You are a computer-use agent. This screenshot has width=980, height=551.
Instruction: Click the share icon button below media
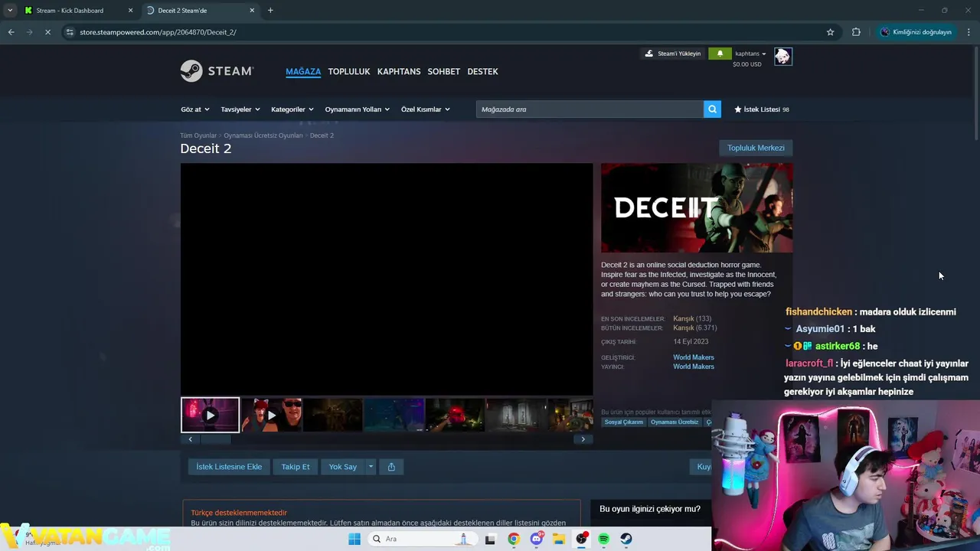[391, 467]
